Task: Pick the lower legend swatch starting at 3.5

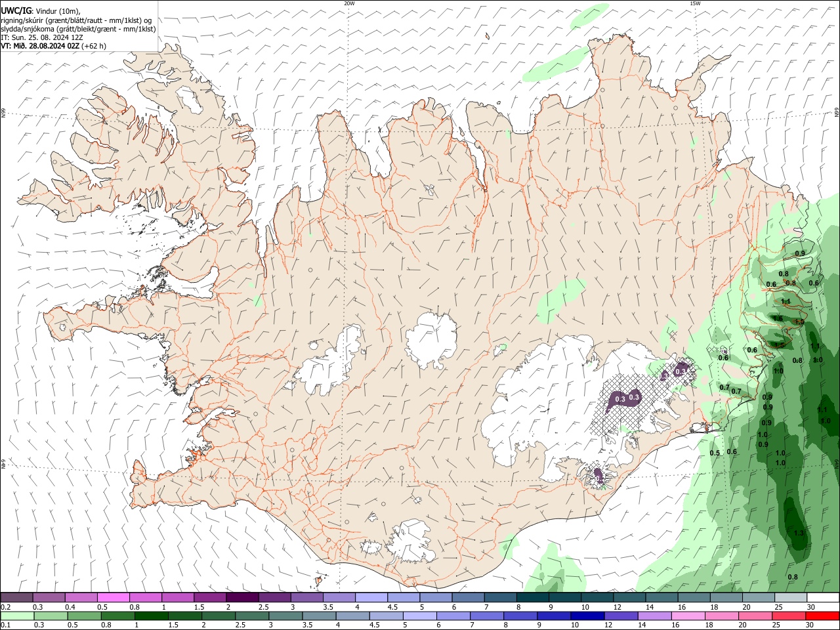Action: coord(319,616)
